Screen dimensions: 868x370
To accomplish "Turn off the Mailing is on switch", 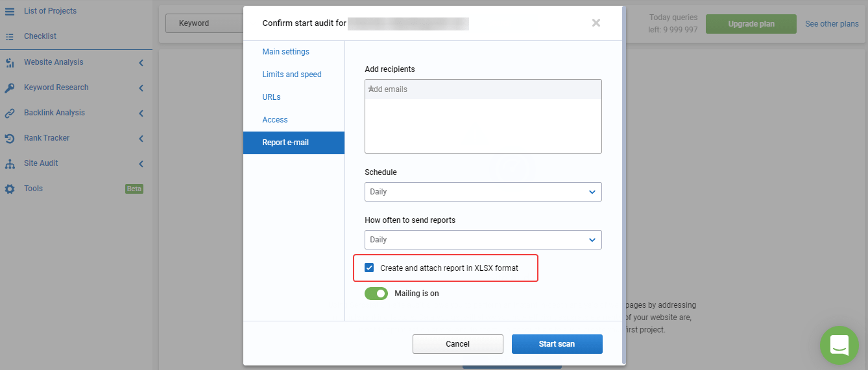I will (376, 294).
